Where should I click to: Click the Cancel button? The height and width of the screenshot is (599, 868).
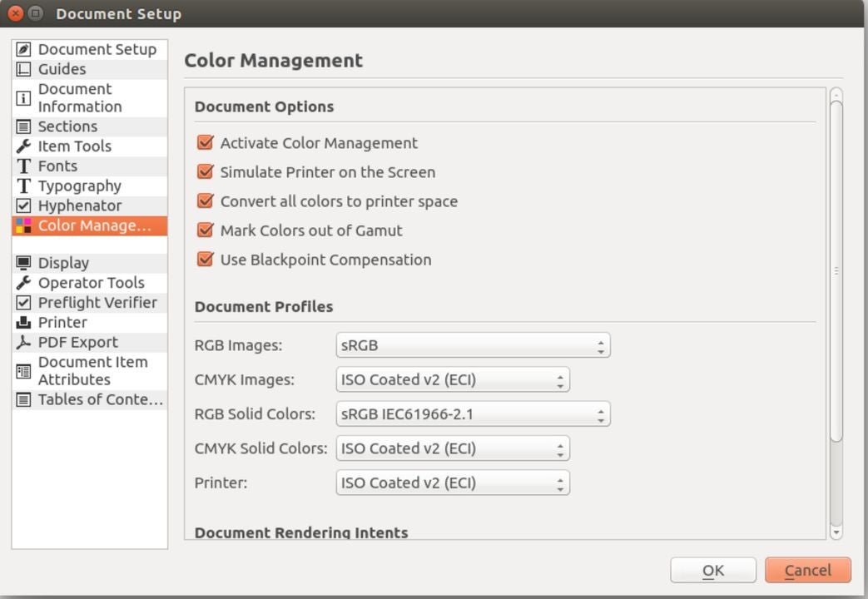pyautogui.click(x=807, y=570)
